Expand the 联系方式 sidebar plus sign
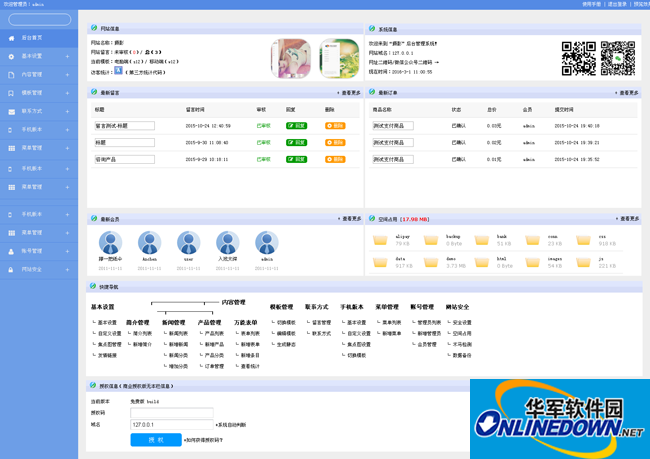This screenshot has height=459, width=650. point(67,112)
